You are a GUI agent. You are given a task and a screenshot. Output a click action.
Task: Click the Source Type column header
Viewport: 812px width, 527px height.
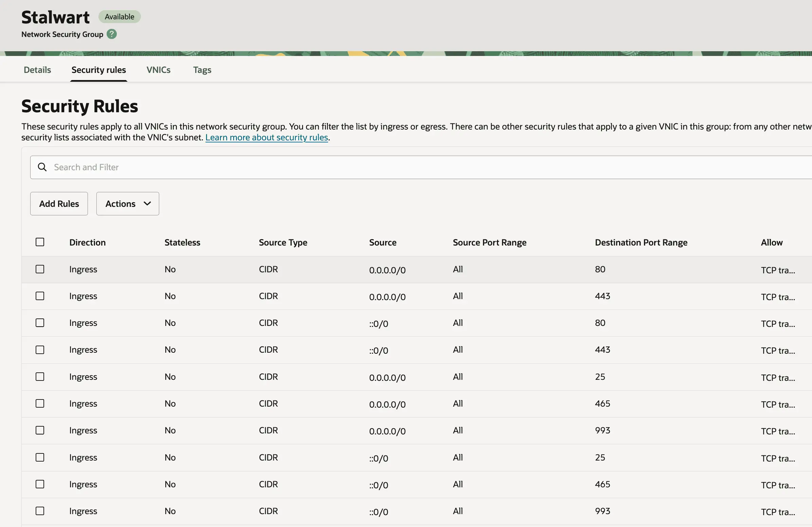283,242
